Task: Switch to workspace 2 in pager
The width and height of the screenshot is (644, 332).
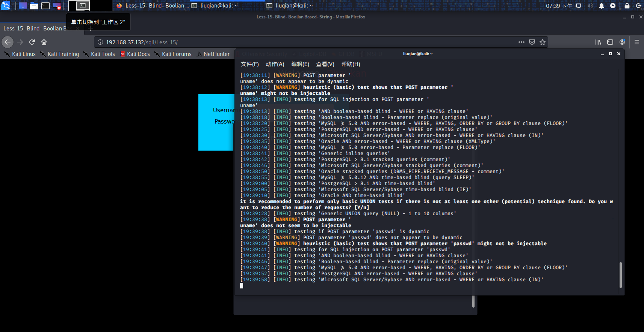Action: pyautogui.click(x=101, y=6)
